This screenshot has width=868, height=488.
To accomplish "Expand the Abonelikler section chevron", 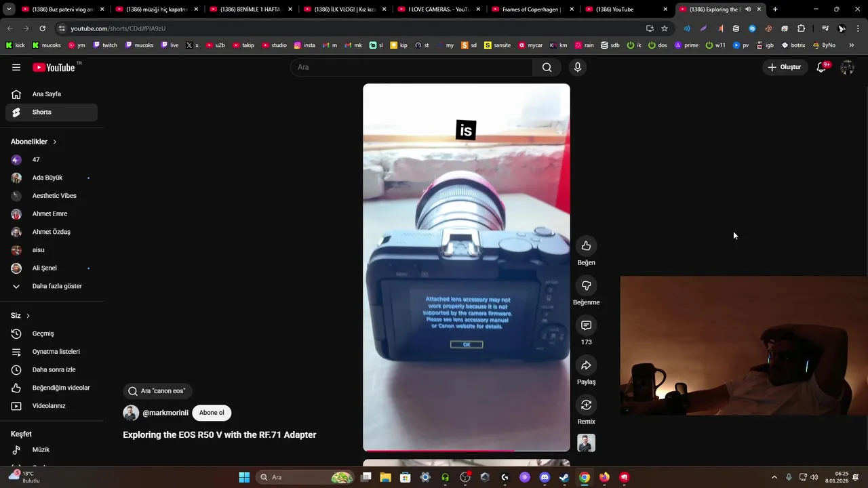I will 55,142.
